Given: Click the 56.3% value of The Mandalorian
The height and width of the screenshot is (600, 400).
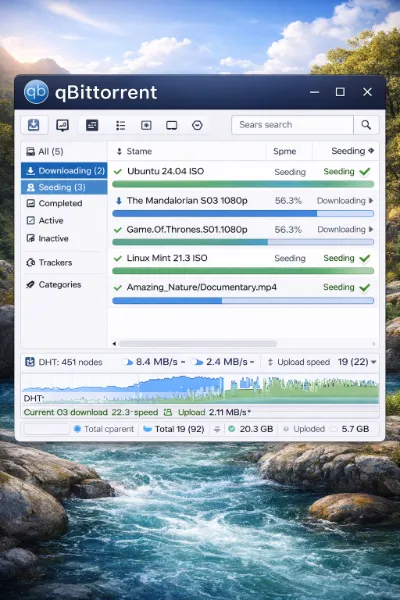Looking at the screenshot, I should pyautogui.click(x=288, y=201).
